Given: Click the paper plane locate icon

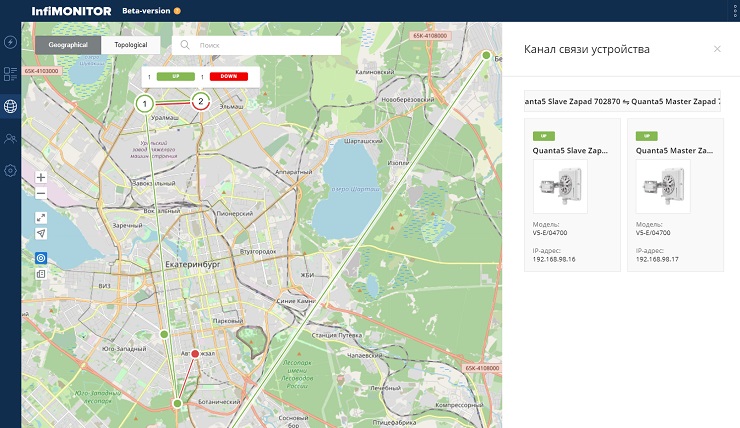Looking at the screenshot, I should point(41,234).
